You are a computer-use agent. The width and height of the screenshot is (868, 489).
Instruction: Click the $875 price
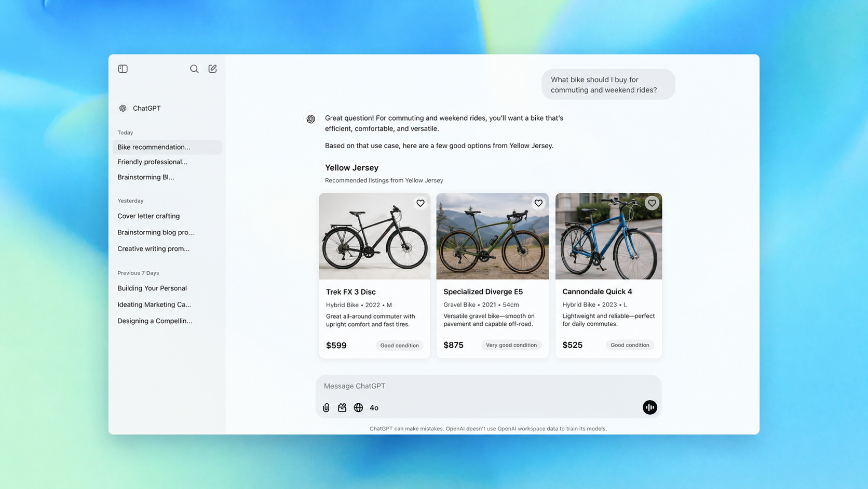453,345
